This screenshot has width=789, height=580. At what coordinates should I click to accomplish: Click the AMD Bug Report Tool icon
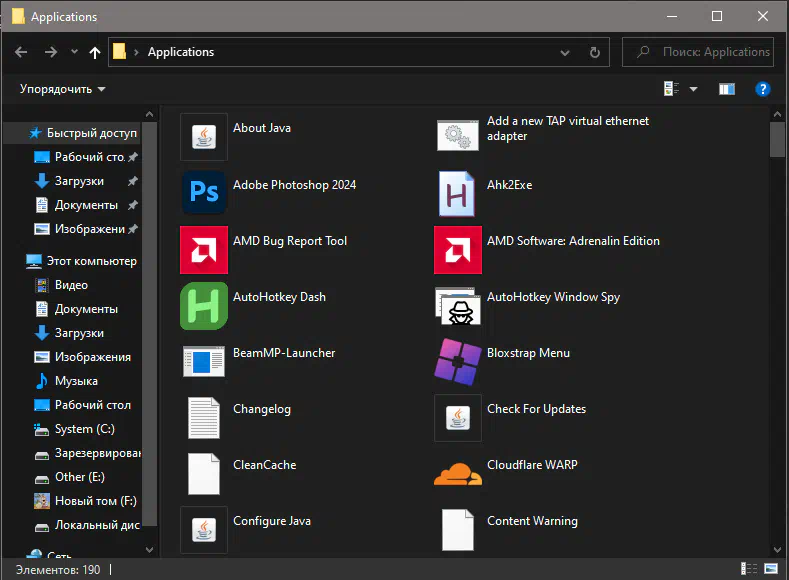point(204,250)
